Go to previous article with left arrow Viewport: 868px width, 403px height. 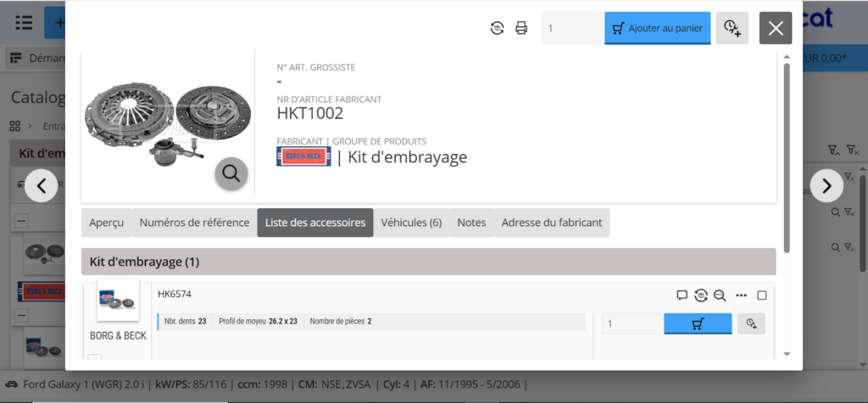pos(42,185)
